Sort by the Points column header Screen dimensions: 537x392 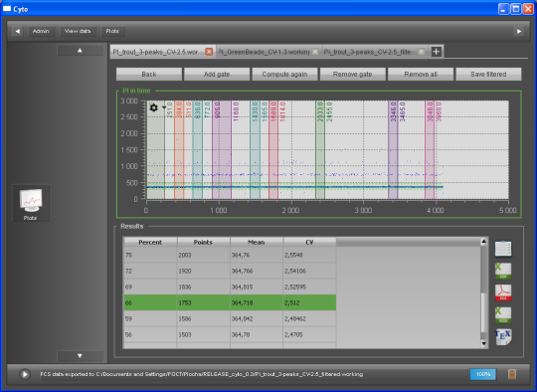coord(204,242)
